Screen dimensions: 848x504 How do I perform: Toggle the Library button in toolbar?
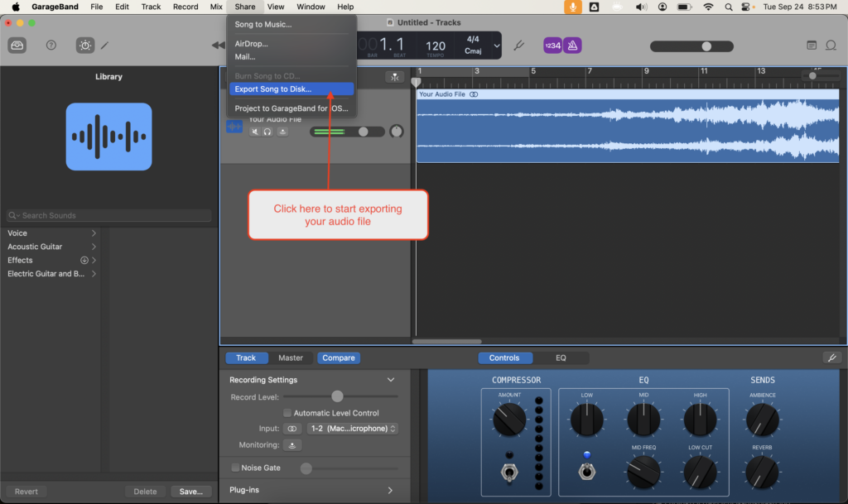pyautogui.click(x=17, y=46)
